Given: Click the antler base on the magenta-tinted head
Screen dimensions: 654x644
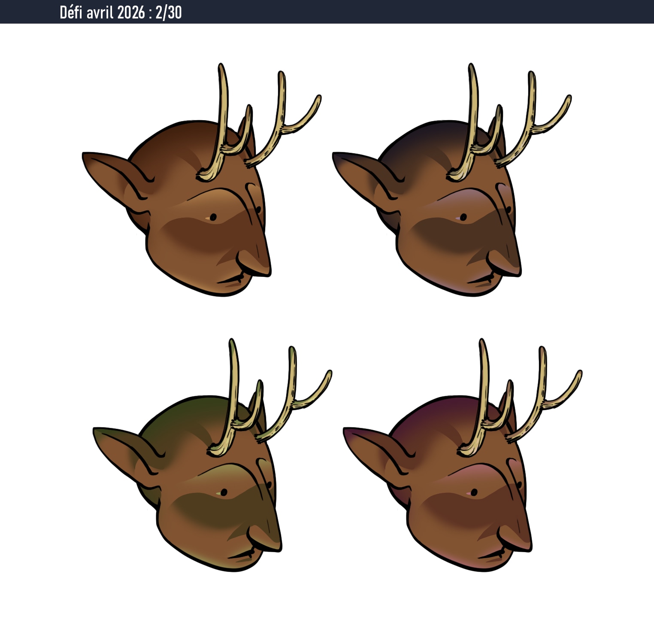Looking at the screenshot, I should (x=467, y=449).
